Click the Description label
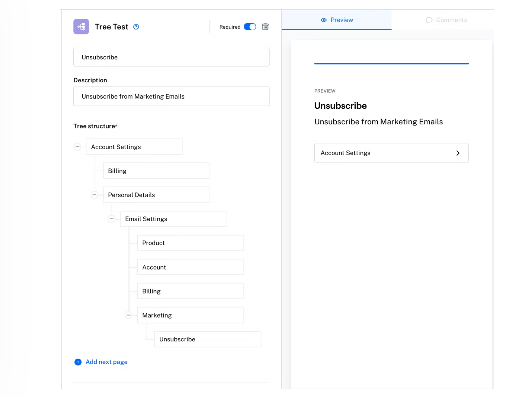This screenshot has width=532, height=398. click(90, 80)
